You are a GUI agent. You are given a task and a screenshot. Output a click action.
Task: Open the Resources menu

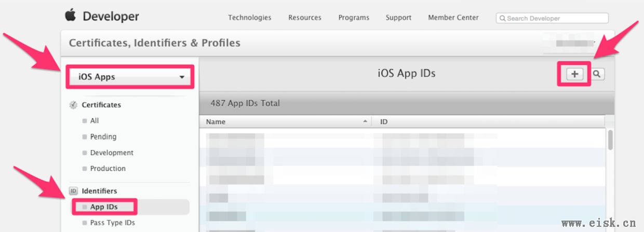coord(305,18)
